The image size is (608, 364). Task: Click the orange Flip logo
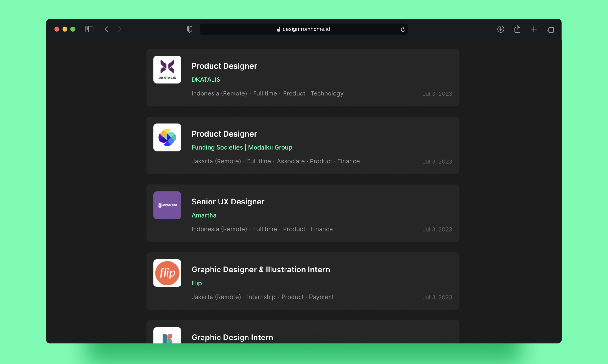[x=167, y=273]
